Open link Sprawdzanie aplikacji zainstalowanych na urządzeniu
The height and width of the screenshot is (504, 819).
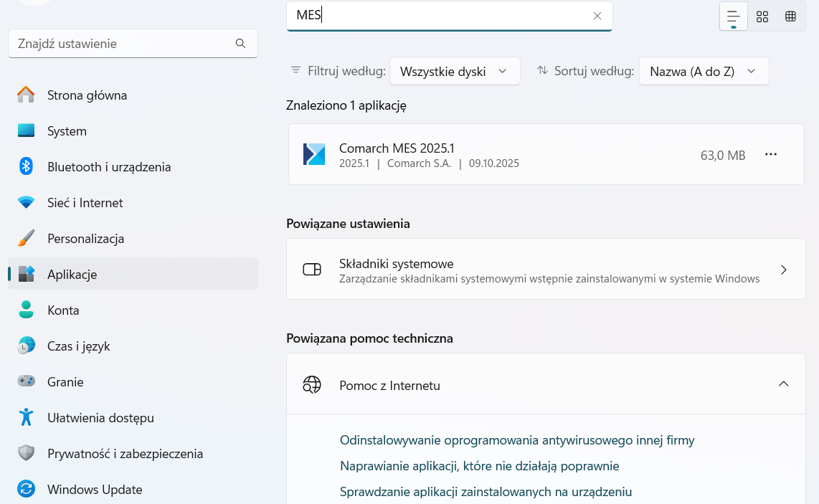(x=485, y=492)
